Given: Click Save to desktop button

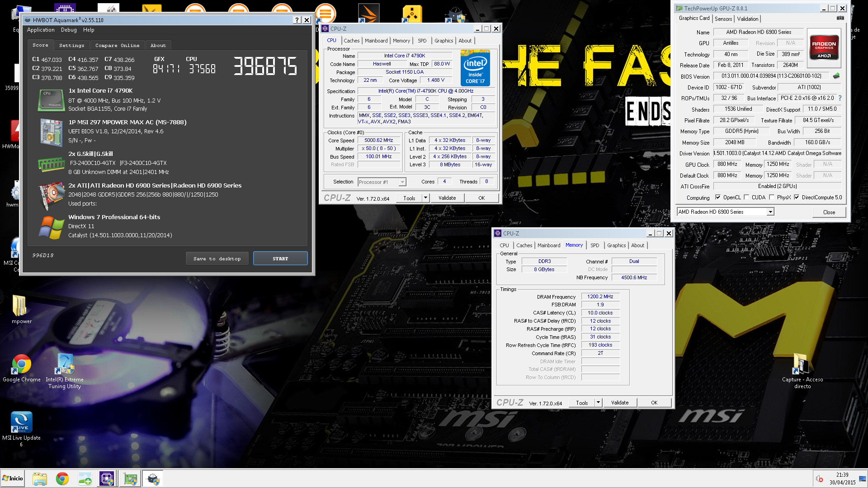Looking at the screenshot, I should [x=217, y=258].
